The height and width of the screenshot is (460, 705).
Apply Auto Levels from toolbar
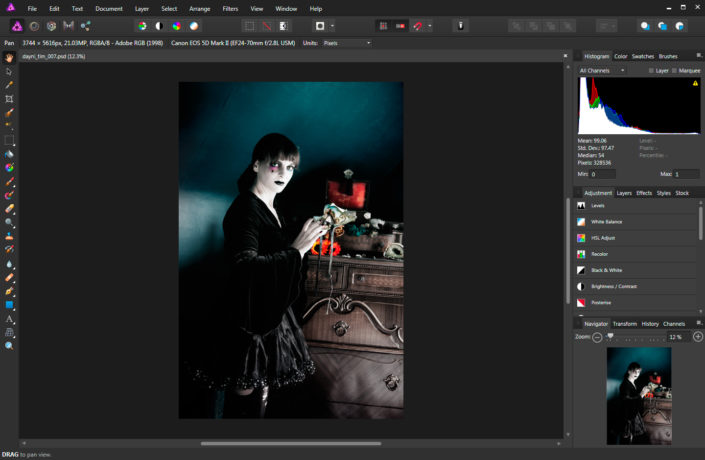(142, 26)
